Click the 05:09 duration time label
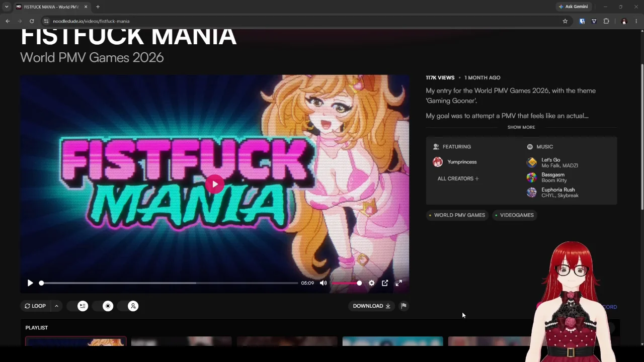Image resolution: width=644 pixels, height=362 pixels. click(x=307, y=283)
